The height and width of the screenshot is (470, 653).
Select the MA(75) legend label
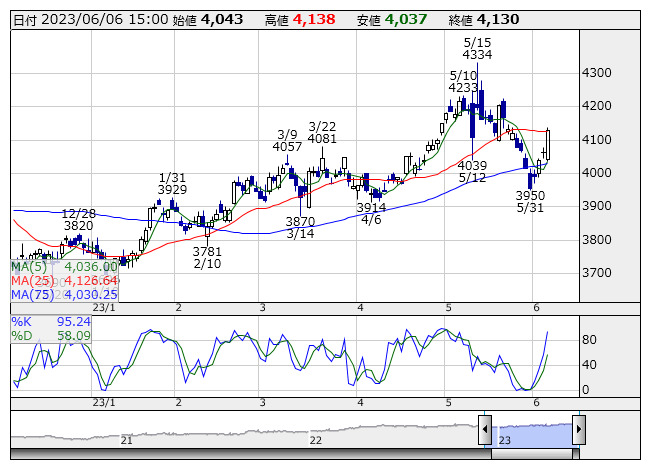(x=31, y=294)
